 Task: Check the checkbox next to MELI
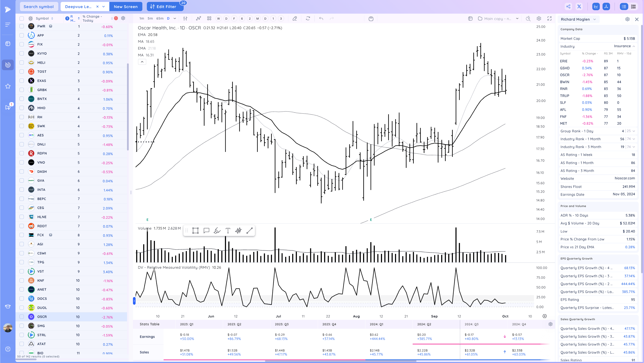(22, 62)
